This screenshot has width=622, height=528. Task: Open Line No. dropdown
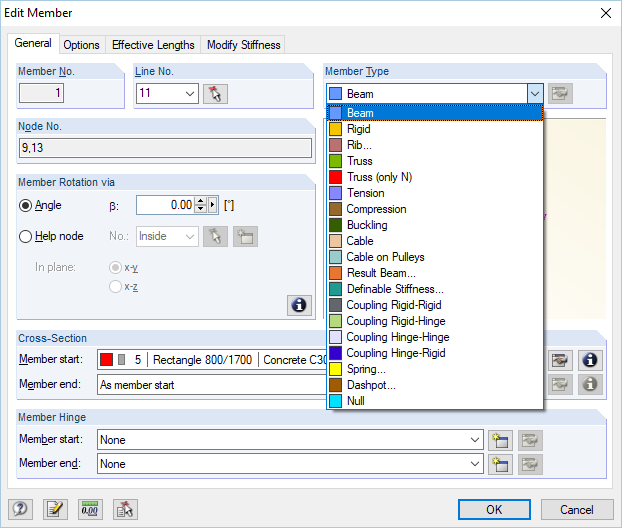coord(190,94)
